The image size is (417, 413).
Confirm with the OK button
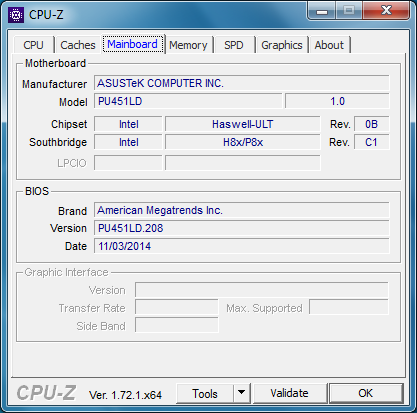(x=366, y=393)
